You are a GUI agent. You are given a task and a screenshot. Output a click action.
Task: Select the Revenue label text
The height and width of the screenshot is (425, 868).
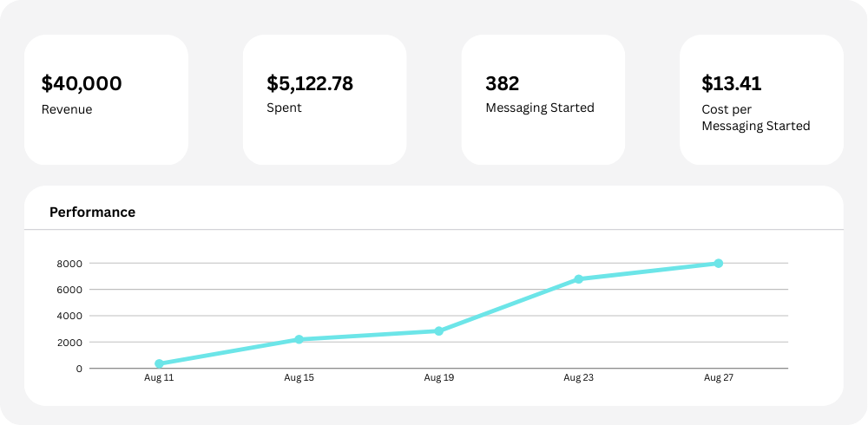pyautogui.click(x=67, y=110)
